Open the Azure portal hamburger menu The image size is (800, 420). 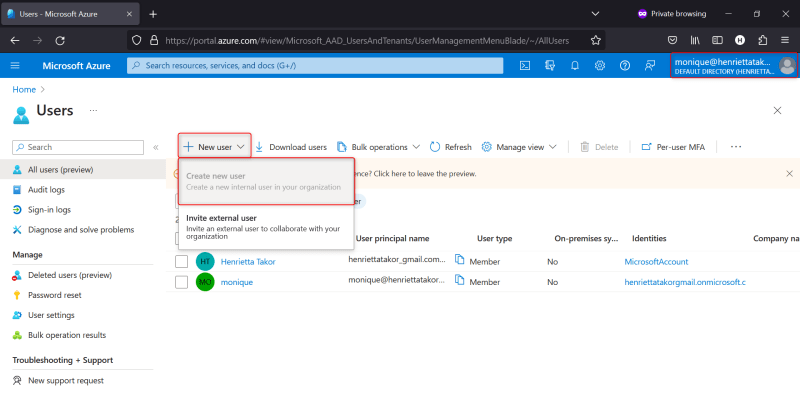tap(15, 65)
